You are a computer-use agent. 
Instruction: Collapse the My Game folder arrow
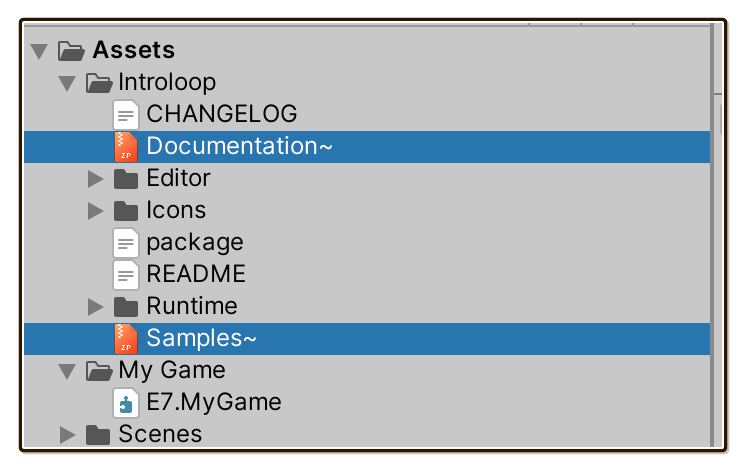67,372
